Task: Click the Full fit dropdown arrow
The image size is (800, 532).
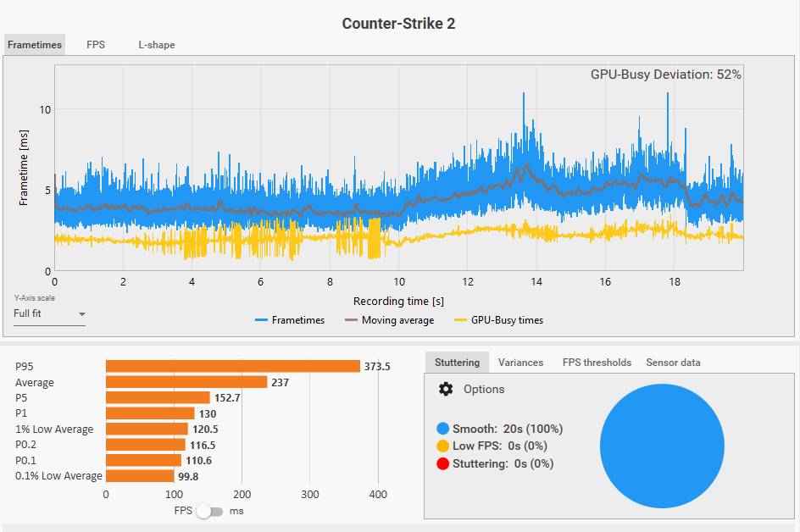Action: point(81,314)
